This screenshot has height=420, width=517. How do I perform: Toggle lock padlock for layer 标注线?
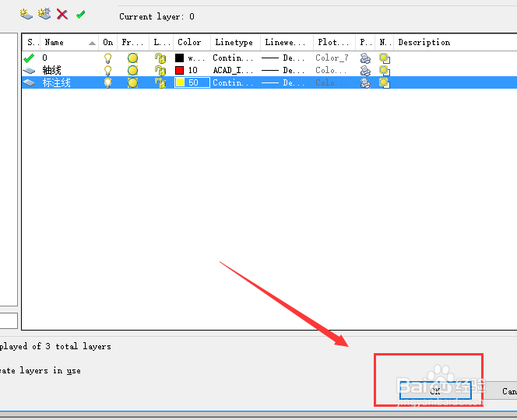point(160,82)
